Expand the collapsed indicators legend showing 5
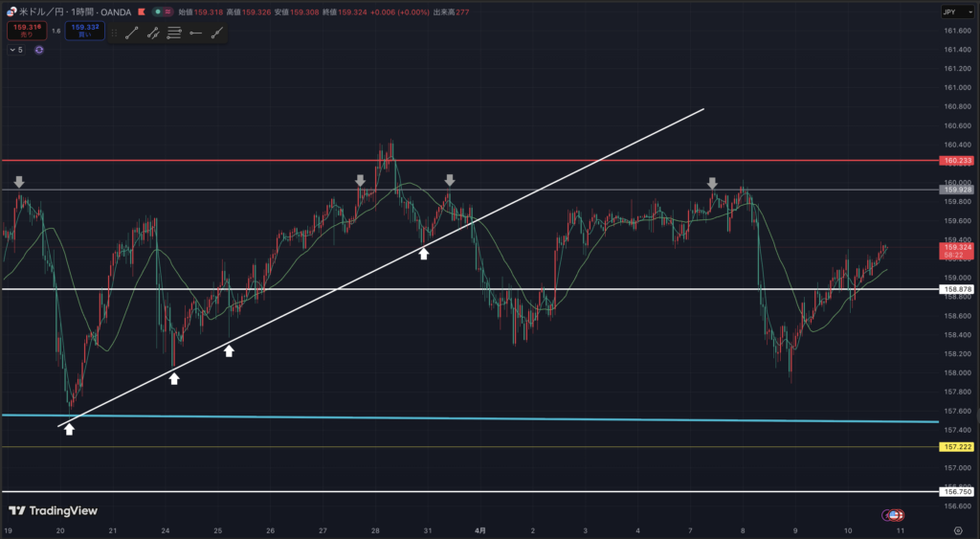 (x=16, y=50)
